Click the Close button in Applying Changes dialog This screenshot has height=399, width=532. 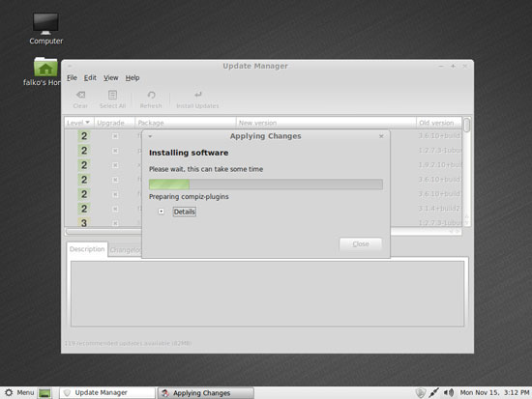click(361, 244)
